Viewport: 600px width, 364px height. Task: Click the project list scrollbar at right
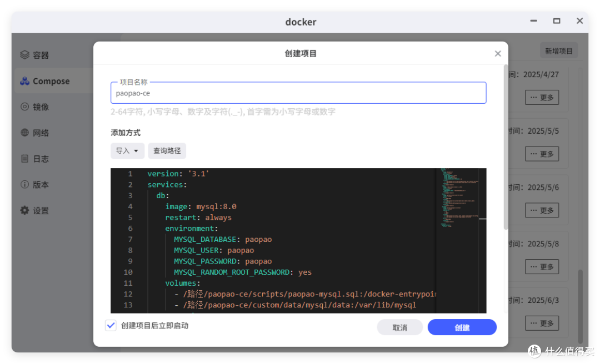pos(581,306)
